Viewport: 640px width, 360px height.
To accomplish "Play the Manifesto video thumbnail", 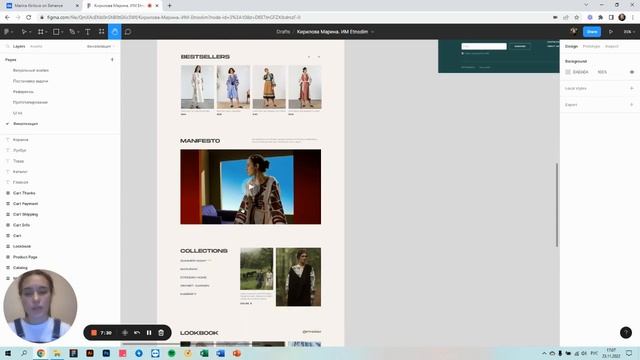I will coord(251,187).
